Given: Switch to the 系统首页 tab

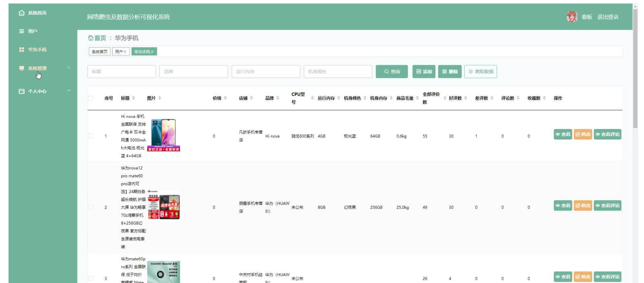Looking at the screenshot, I should (99, 52).
